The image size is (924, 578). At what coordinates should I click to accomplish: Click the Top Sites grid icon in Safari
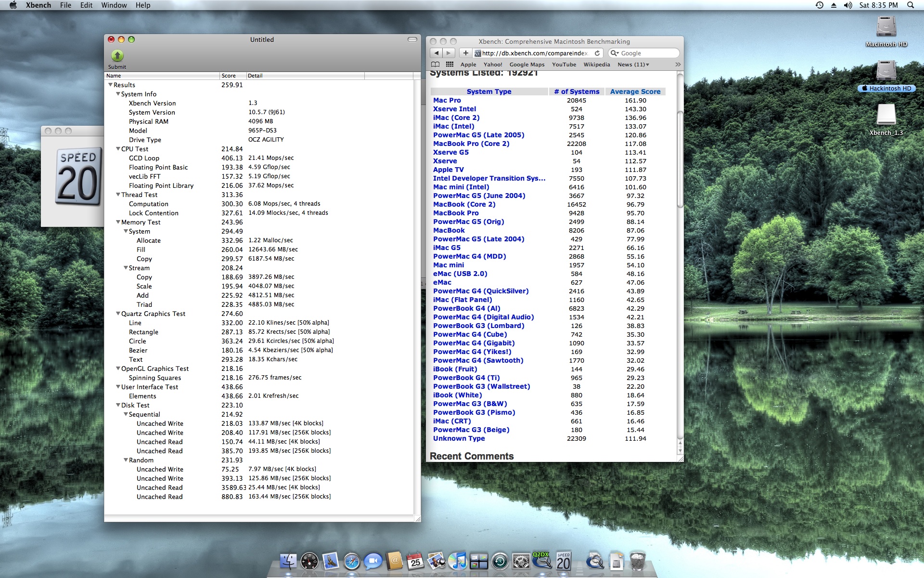point(450,64)
